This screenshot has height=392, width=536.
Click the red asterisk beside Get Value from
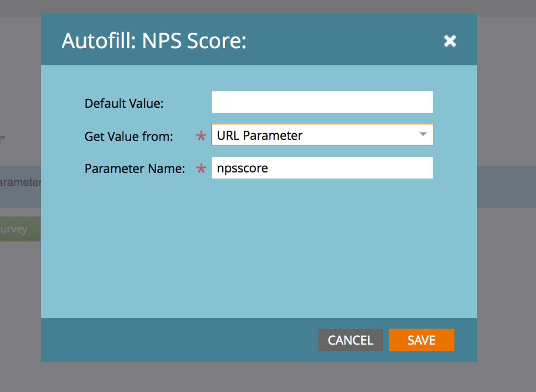[x=201, y=136]
